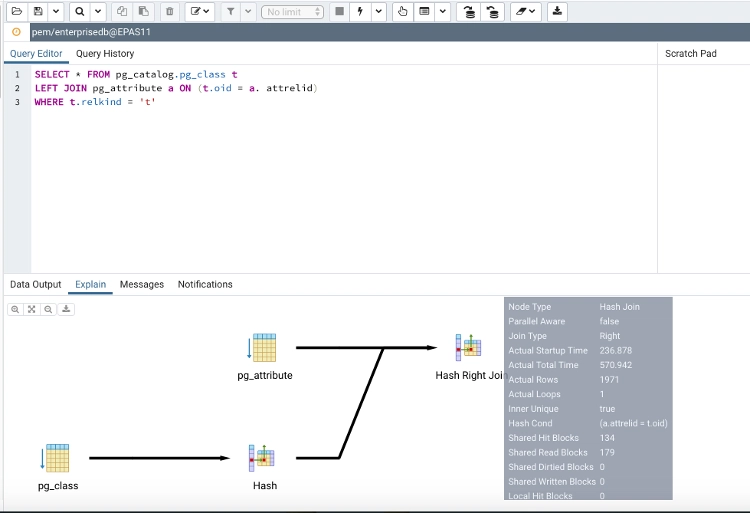Click the Explain hand pointer icon
The width and height of the screenshot is (750, 513).
[403, 11]
